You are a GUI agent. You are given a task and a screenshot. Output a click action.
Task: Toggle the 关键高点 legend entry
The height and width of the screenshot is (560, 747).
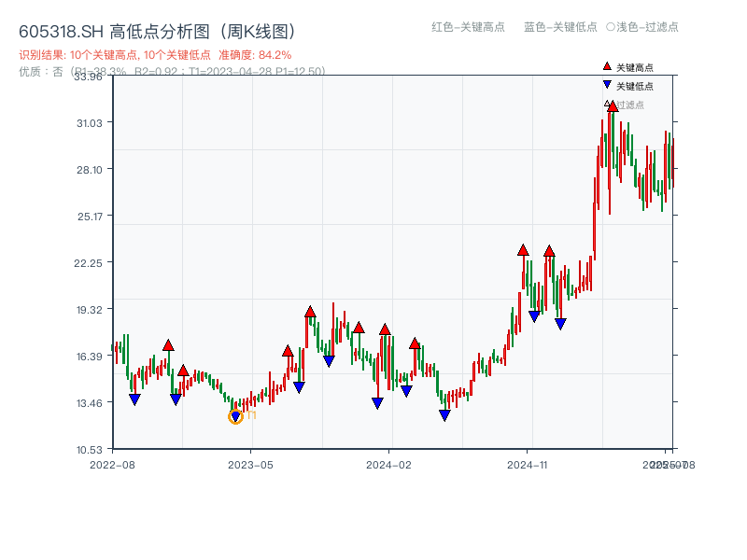pos(630,66)
